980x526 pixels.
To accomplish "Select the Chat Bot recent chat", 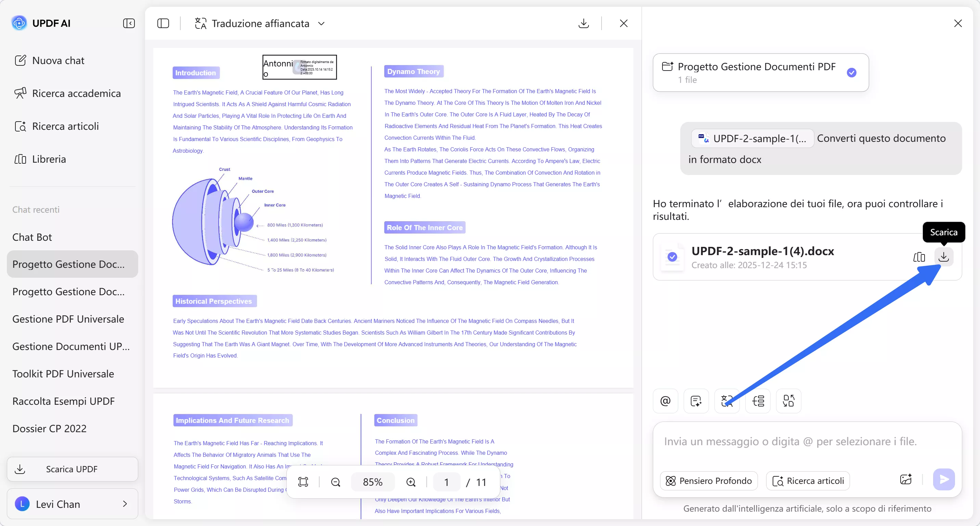I will tap(33, 237).
